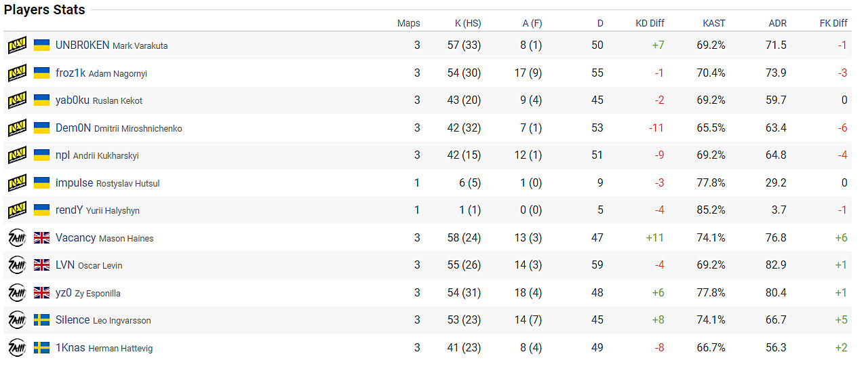Click NAVI team logo next to froz1k
The image size is (868, 369).
pyautogui.click(x=17, y=73)
